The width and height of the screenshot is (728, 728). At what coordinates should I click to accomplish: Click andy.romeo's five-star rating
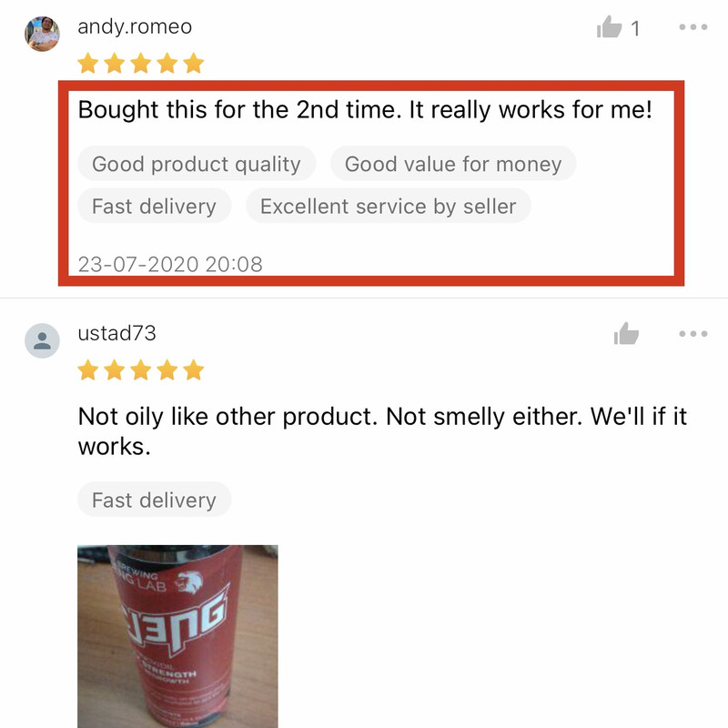141,63
